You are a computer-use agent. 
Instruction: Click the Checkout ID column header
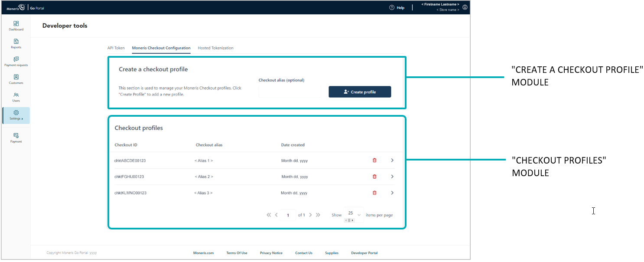[126, 145]
